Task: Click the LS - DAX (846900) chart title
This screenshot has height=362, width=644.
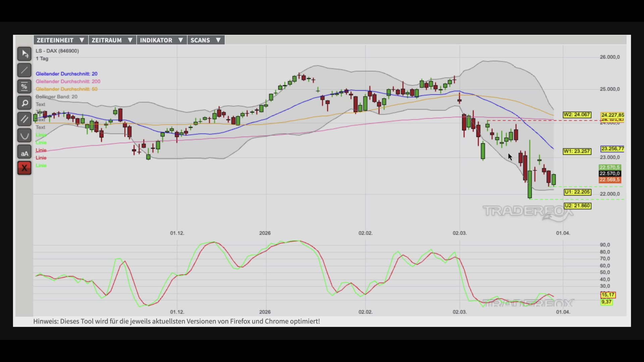Action: 57,51
